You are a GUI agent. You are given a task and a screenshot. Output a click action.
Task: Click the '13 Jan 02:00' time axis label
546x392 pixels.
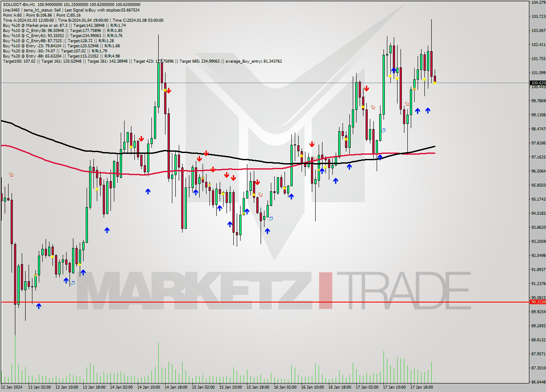[x=39, y=387]
